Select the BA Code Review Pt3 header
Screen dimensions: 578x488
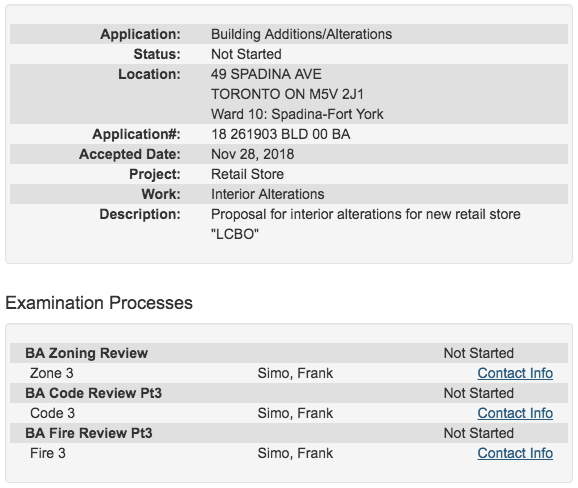coord(94,393)
